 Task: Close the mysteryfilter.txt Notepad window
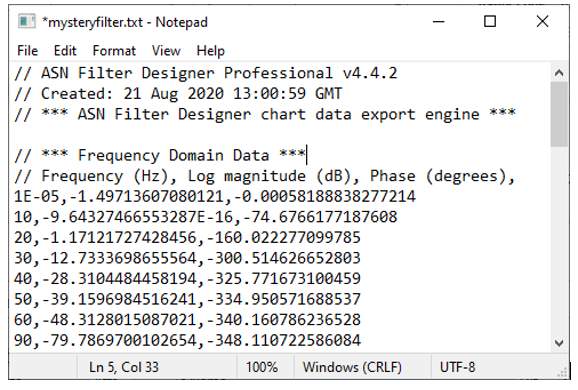[x=542, y=22]
